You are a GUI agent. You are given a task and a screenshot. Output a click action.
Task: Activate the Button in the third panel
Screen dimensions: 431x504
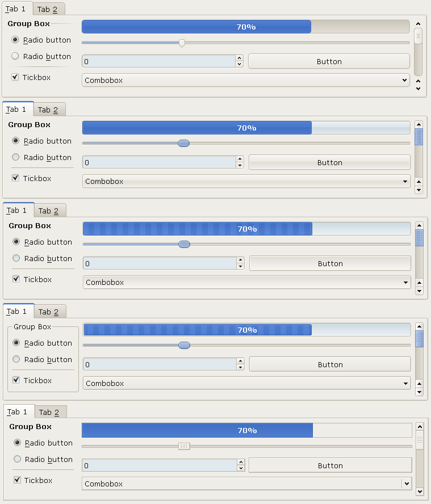[330, 263]
